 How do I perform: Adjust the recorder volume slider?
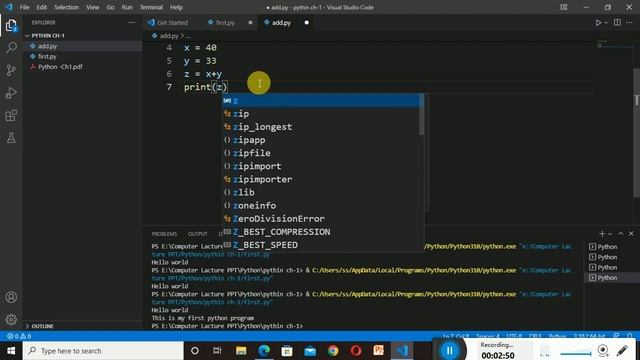(576, 353)
